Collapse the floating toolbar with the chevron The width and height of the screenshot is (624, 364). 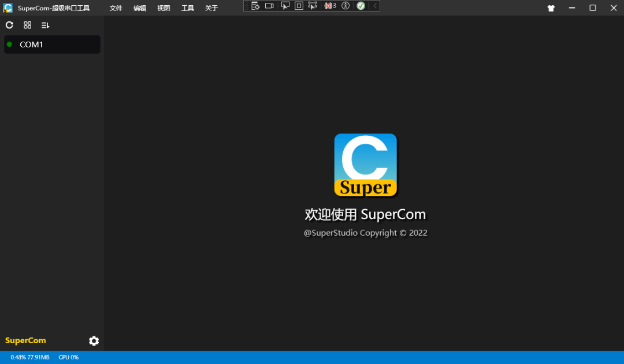373,5
